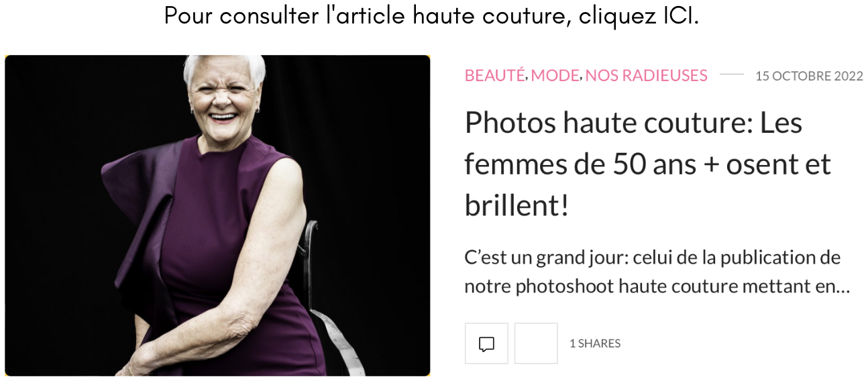Click the dash separator before the date
868x381 pixels.
coord(732,76)
